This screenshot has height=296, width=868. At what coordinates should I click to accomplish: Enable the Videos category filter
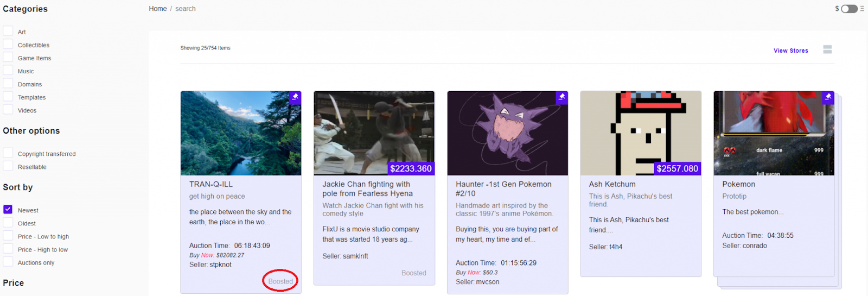(x=8, y=109)
